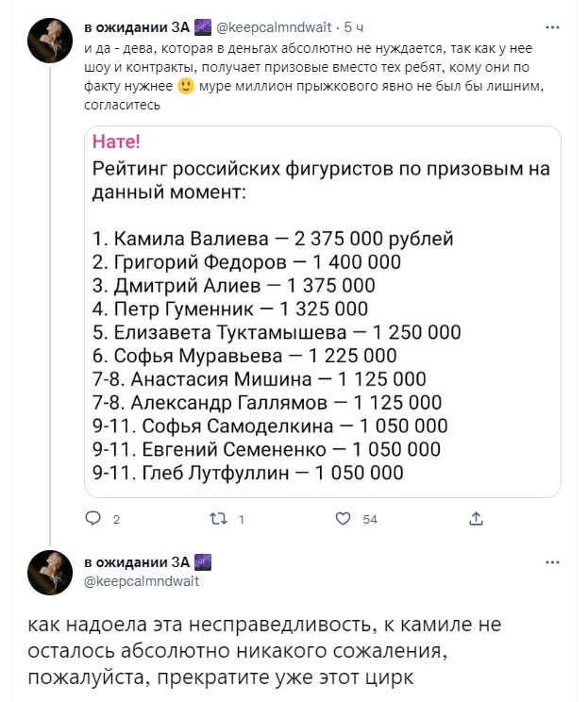This screenshot has width=588, height=702.
Task: Click the reply speech bubble icon
Action: point(92,518)
